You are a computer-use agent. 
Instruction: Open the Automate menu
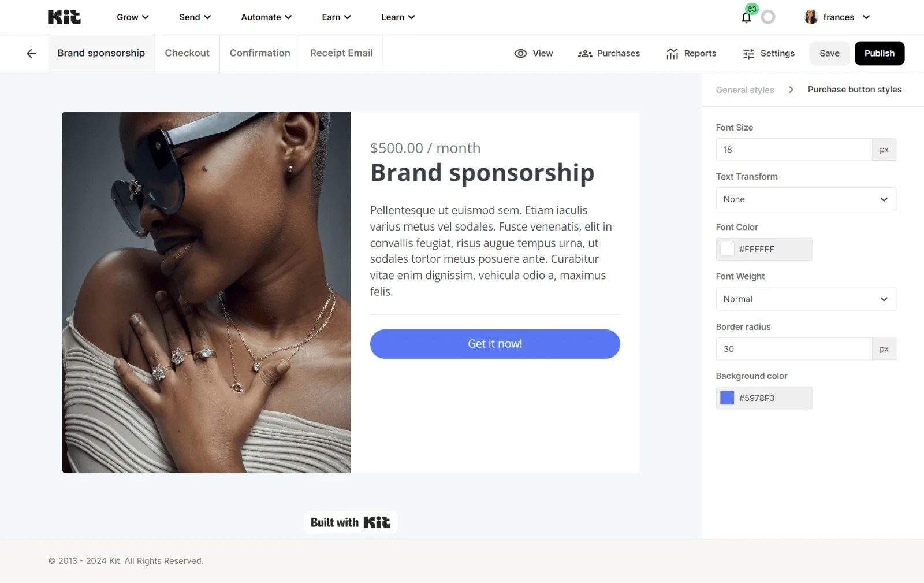point(266,17)
